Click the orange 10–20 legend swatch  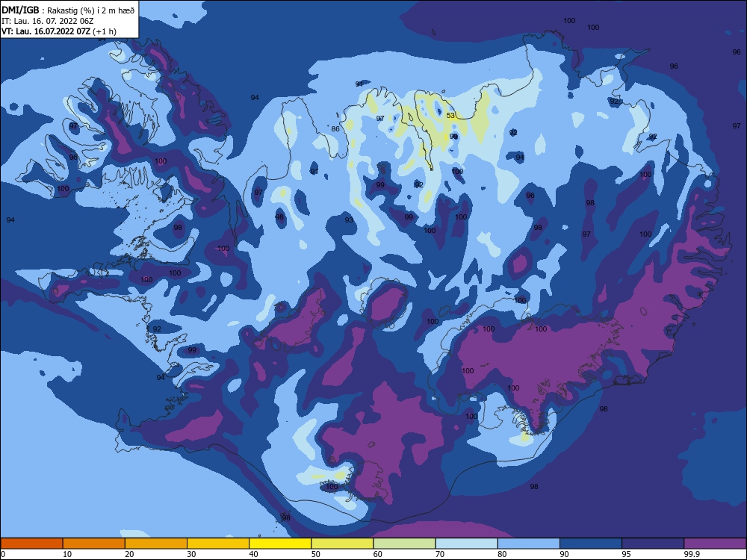(x=94, y=544)
